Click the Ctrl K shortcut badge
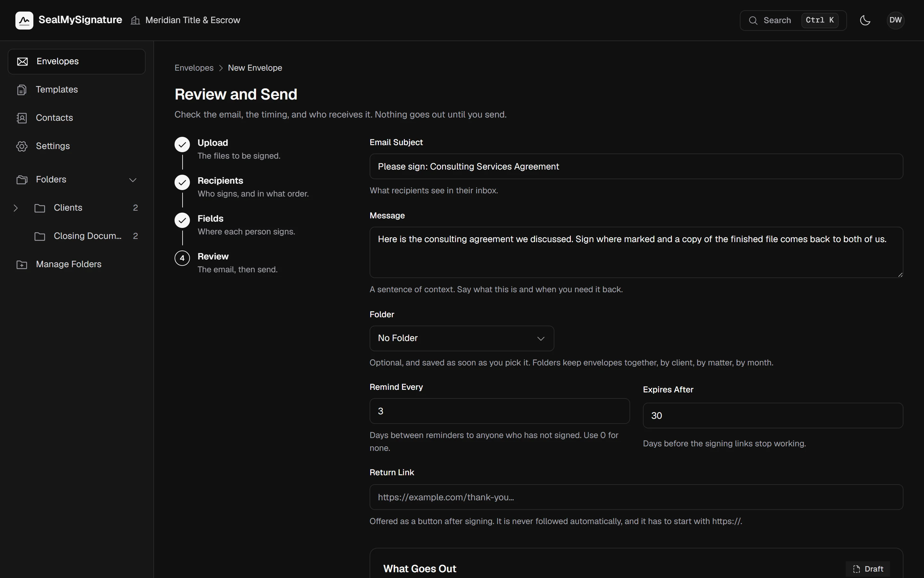This screenshot has height=578, width=924. [820, 20]
